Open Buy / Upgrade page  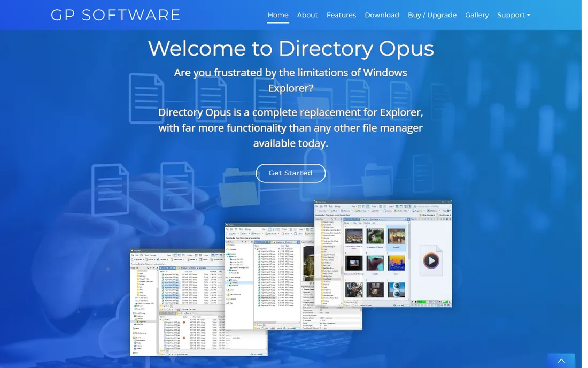pos(432,15)
